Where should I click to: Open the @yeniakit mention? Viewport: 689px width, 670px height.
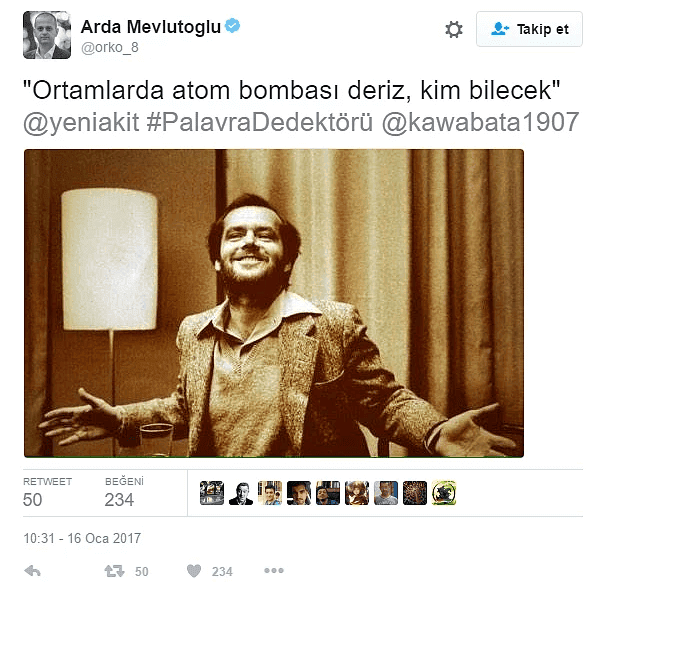(x=81, y=122)
